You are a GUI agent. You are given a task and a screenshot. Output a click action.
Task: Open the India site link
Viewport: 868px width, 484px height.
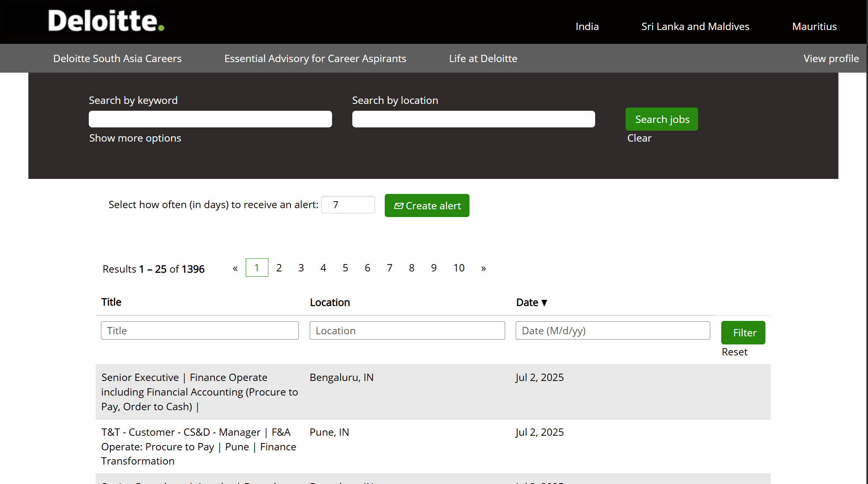coord(587,26)
